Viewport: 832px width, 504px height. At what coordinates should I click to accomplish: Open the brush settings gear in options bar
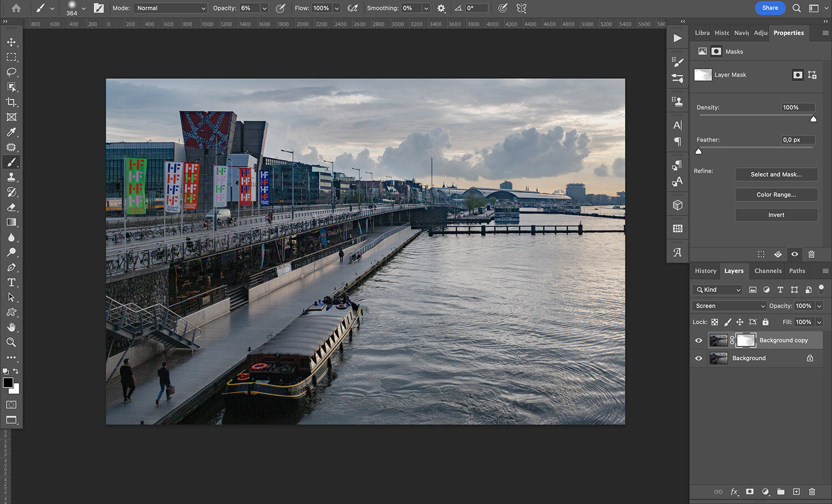441,8
